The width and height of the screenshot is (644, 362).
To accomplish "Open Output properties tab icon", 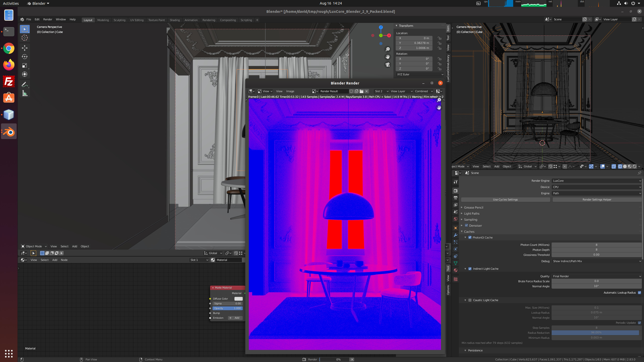I will (456, 198).
